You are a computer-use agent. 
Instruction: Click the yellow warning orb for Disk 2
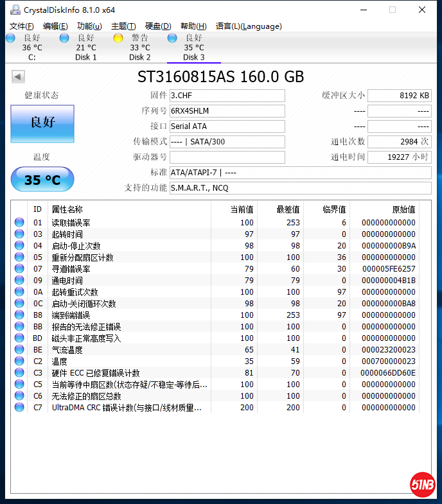tap(118, 39)
